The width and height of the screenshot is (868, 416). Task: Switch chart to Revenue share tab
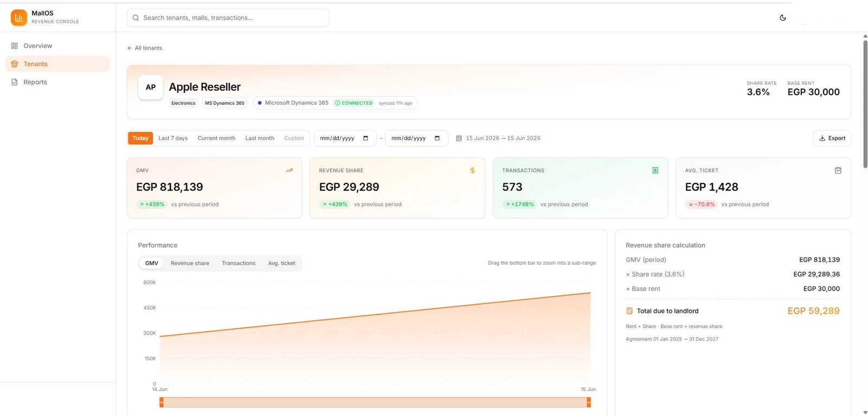pos(190,263)
